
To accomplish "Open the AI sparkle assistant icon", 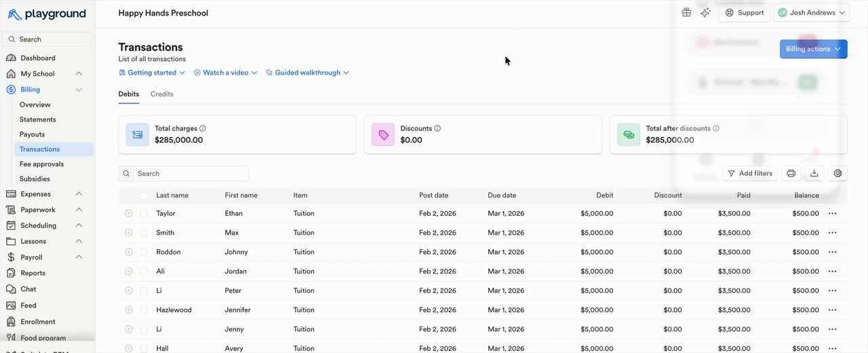I will (x=705, y=13).
